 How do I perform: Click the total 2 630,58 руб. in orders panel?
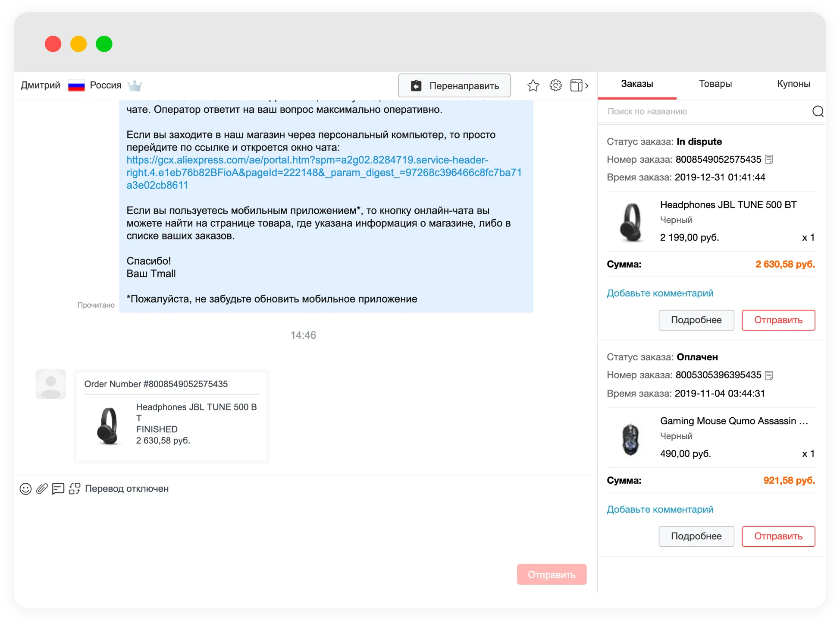(785, 264)
